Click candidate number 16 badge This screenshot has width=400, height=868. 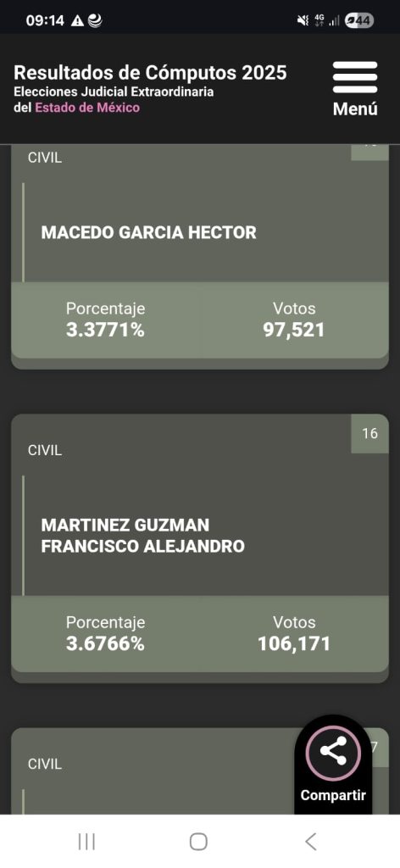pos(370,433)
